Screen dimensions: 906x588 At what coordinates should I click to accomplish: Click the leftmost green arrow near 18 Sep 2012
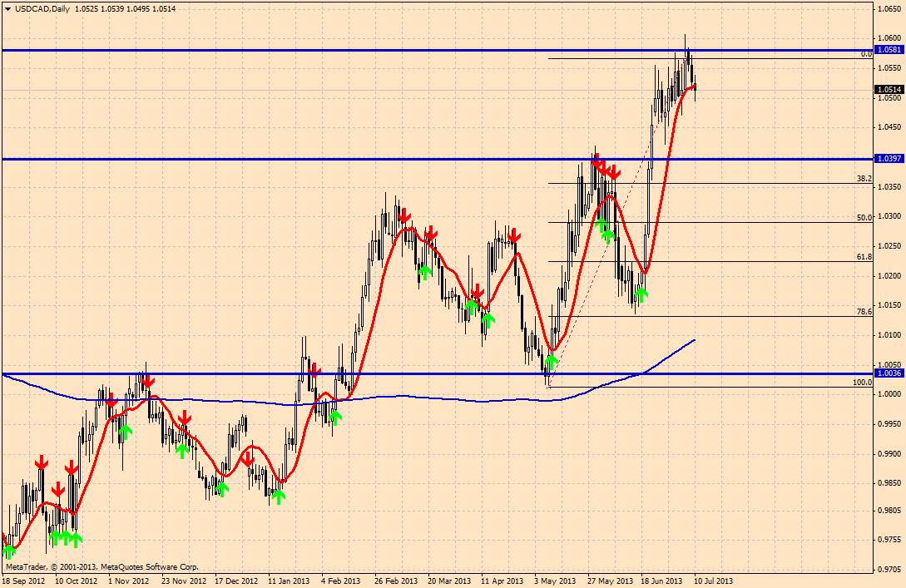tap(8, 551)
